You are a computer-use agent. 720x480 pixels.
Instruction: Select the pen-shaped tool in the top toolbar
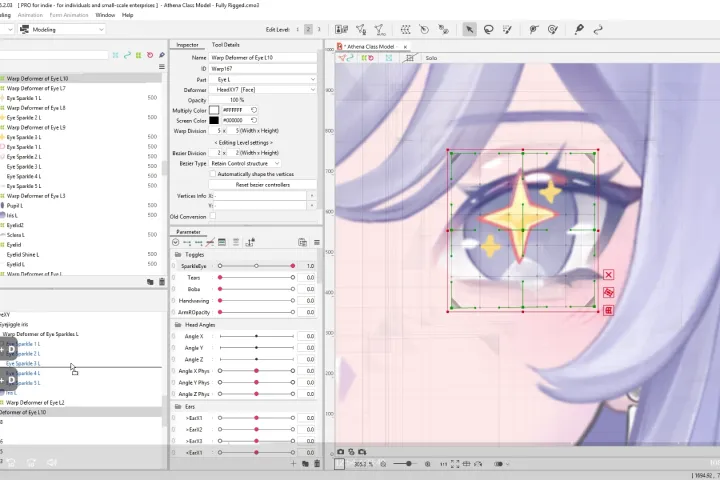point(579,29)
